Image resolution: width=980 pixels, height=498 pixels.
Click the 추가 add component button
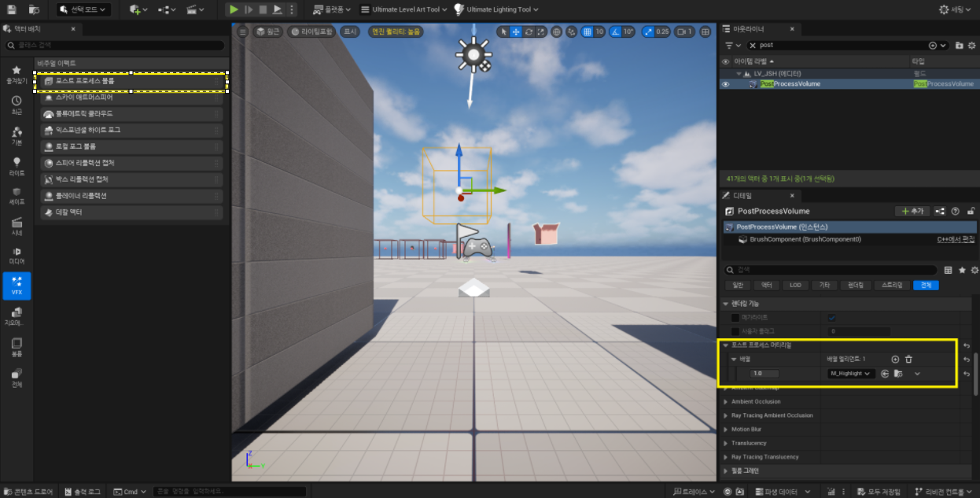tap(912, 211)
